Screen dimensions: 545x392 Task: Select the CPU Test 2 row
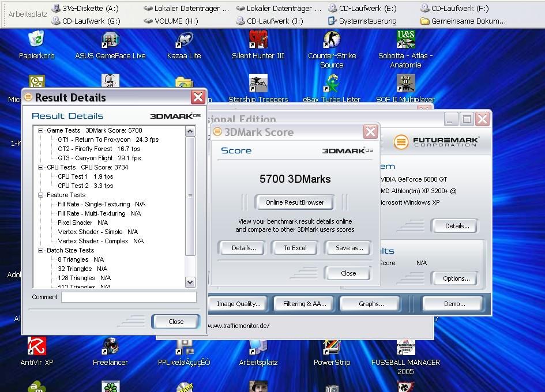[x=85, y=186]
